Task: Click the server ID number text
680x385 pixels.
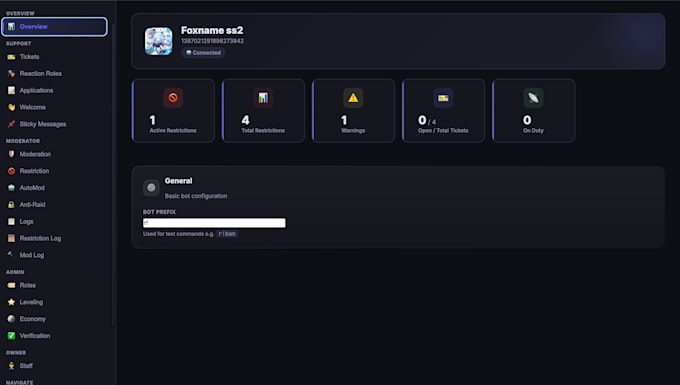Action: pyautogui.click(x=212, y=41)
